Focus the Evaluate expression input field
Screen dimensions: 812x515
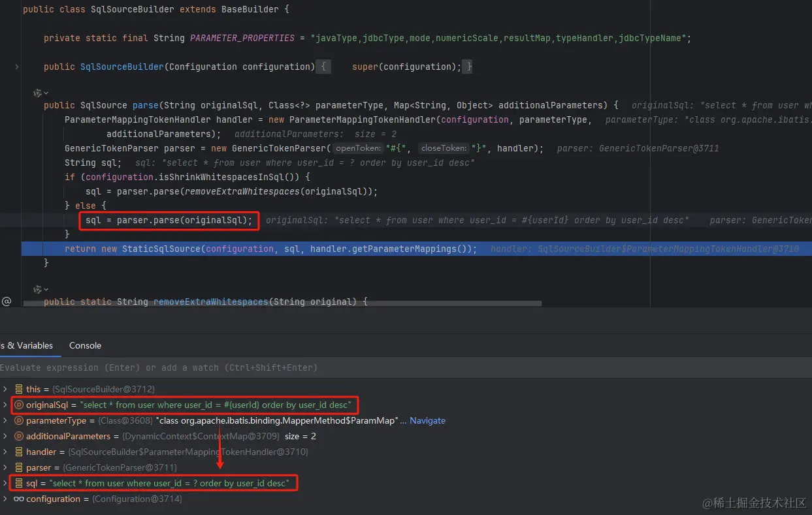(x=406, y=367)
